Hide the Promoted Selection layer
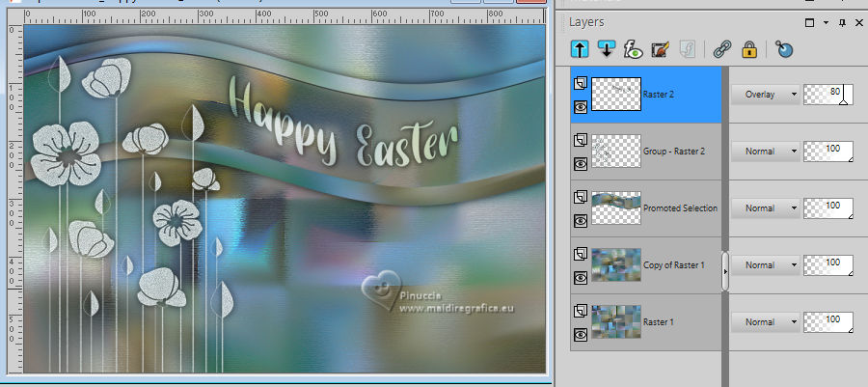The height and width of the screenshot is (387, 868). pos(580,221)
